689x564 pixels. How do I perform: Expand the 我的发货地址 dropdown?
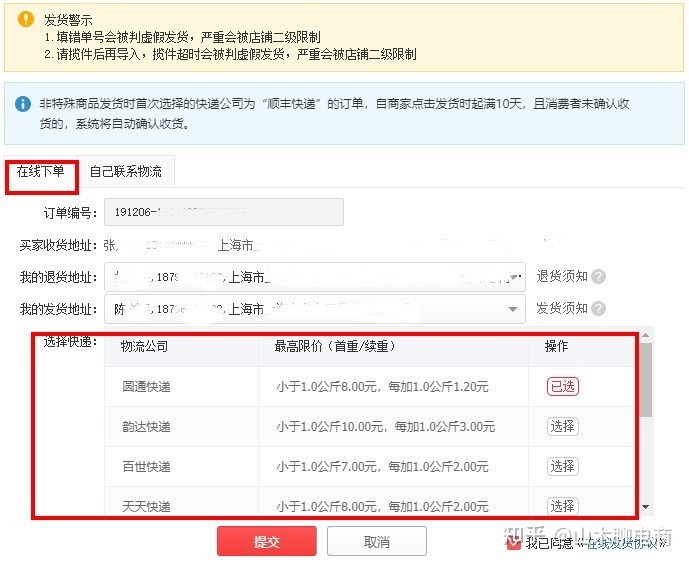point(516,309)
